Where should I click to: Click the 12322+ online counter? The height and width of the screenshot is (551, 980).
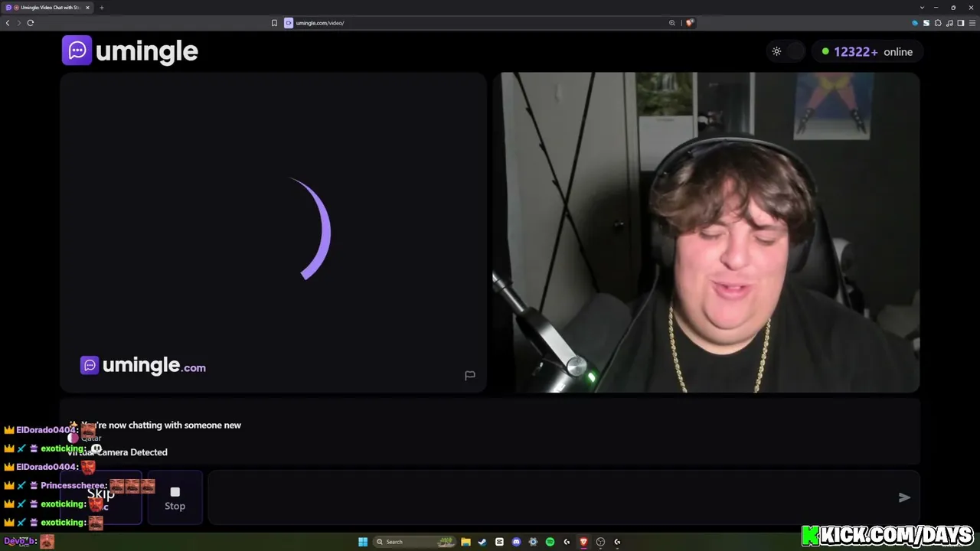[x=867, y=51]
